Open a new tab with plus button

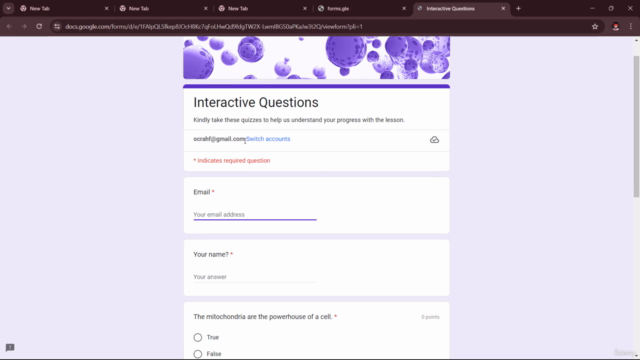coord(518,8)
